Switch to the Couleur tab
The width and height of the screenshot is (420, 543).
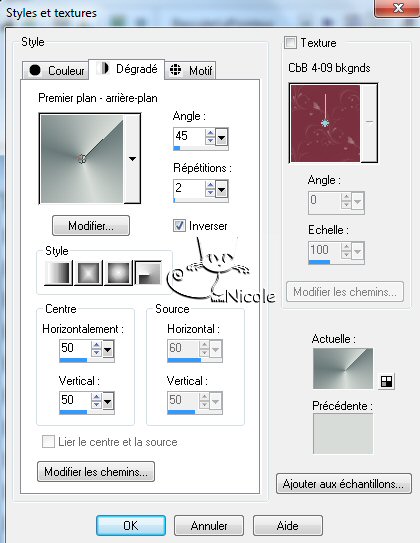tap(56, 71)
